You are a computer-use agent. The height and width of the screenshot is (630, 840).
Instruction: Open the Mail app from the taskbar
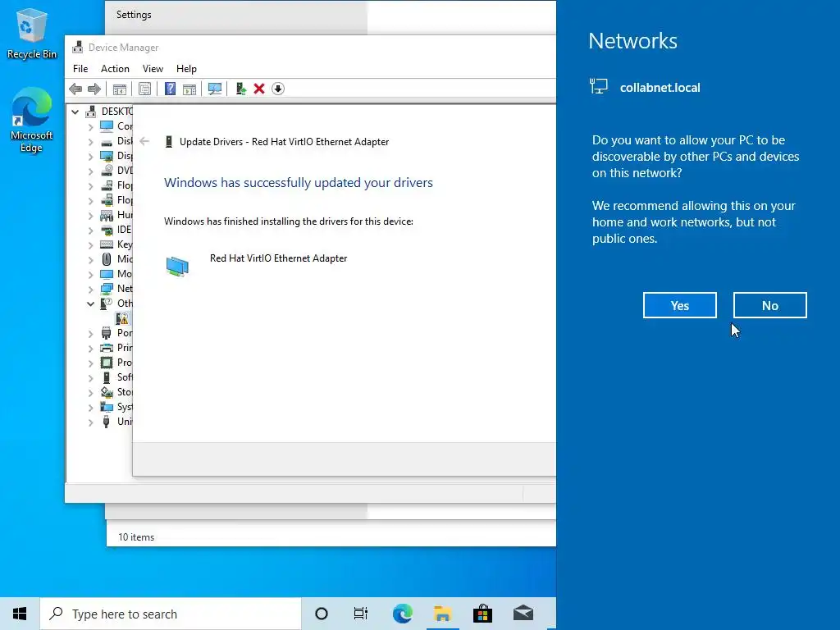(x=523, y=614)
